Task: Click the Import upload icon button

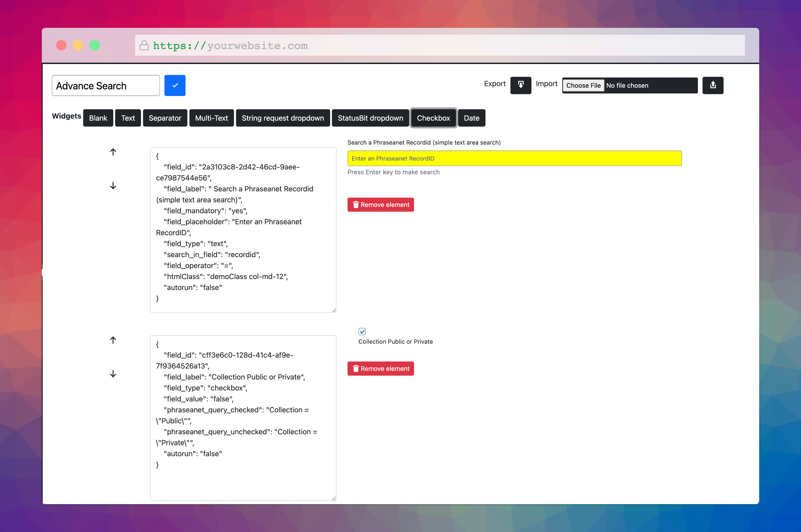Action: [x=713, y=85]
